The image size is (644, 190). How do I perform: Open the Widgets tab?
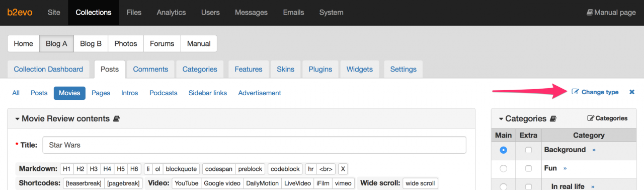[360, 70]
